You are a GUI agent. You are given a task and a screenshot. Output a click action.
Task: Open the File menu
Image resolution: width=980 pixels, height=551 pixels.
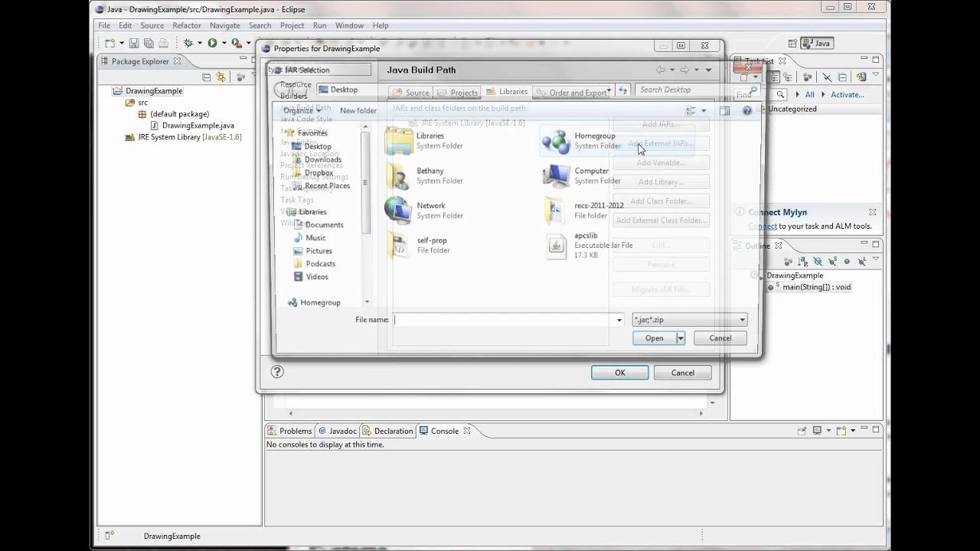click(104, 25)
